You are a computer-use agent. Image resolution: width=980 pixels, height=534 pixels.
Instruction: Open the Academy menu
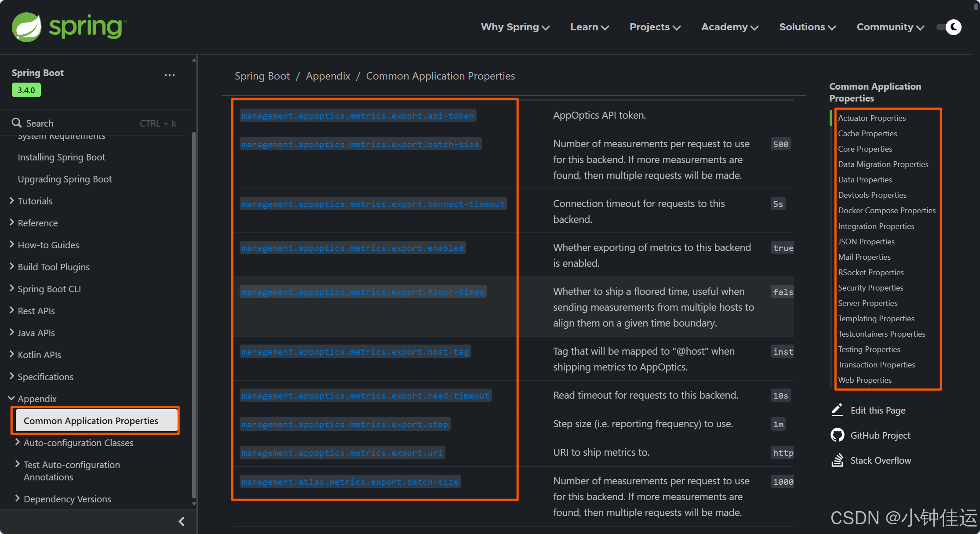730,27
